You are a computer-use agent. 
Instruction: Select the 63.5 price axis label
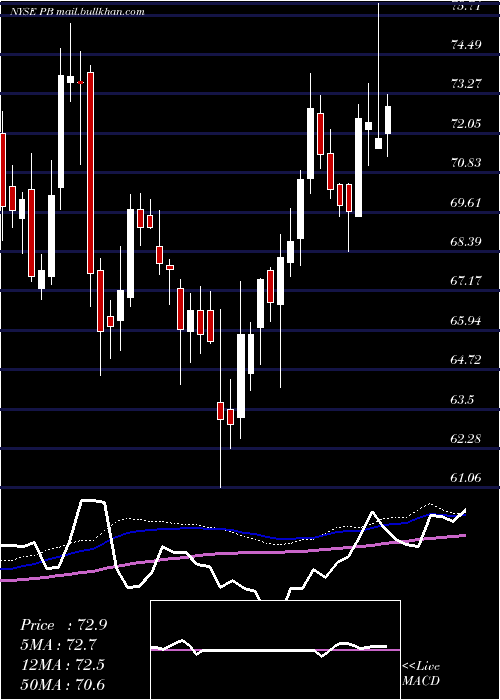462,399
